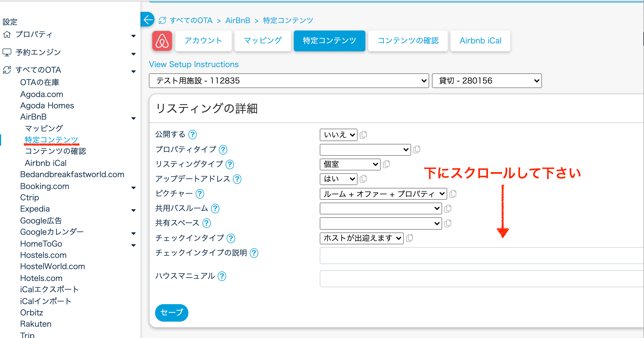Open the room selector 貸切 - 280156
Image resolution: width=644 pixels, height=338 pixels.
(487, 81)
